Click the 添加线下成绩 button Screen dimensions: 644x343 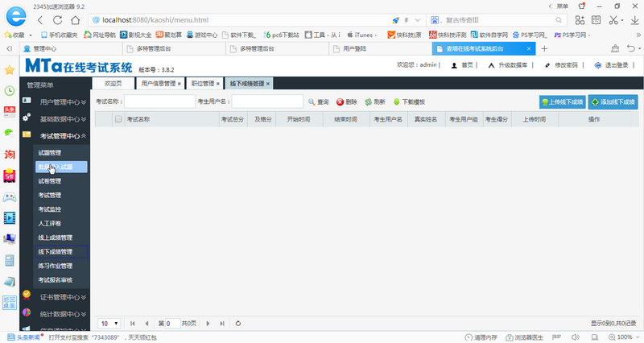(613, 102)
